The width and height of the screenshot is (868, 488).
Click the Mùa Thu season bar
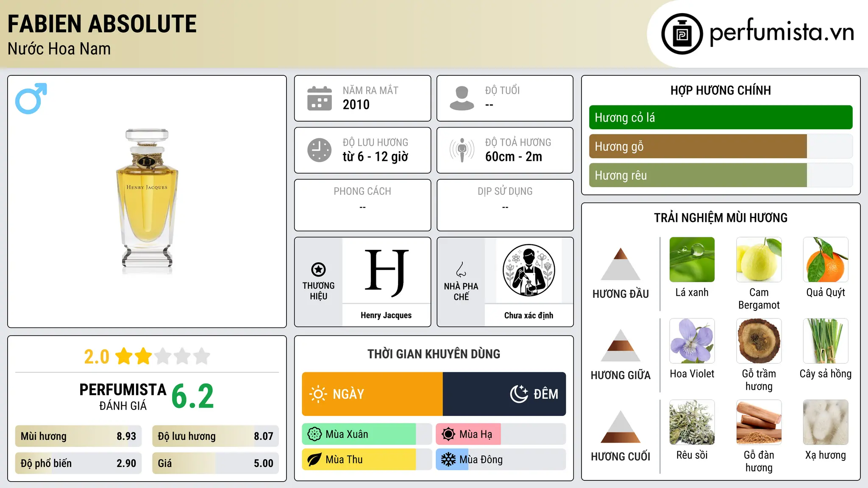click(367, 460)
